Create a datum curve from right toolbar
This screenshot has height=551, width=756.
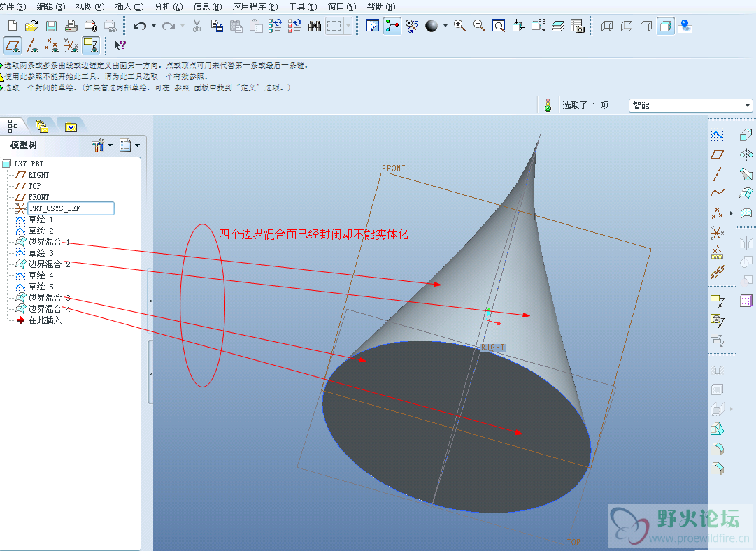(x=717, y=193)
